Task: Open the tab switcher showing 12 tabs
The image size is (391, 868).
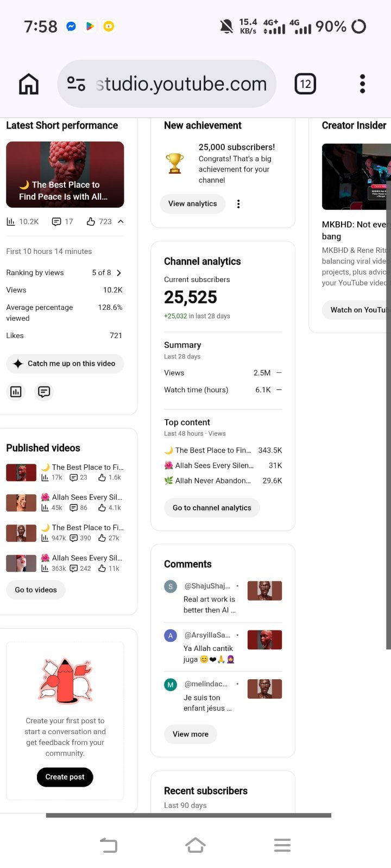Action: [305, 84]
